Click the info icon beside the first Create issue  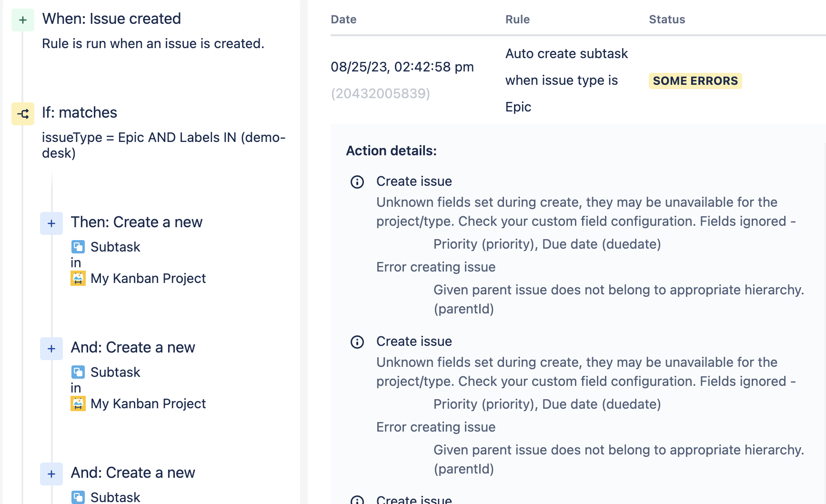(x=357, y=182)
